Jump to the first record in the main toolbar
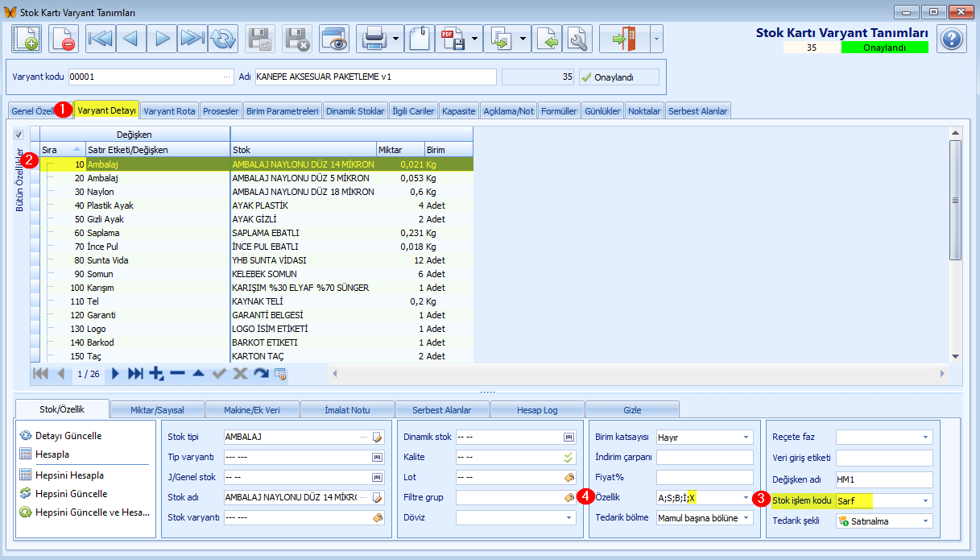Viewport: 980px width, 560px height. [101, 39]
